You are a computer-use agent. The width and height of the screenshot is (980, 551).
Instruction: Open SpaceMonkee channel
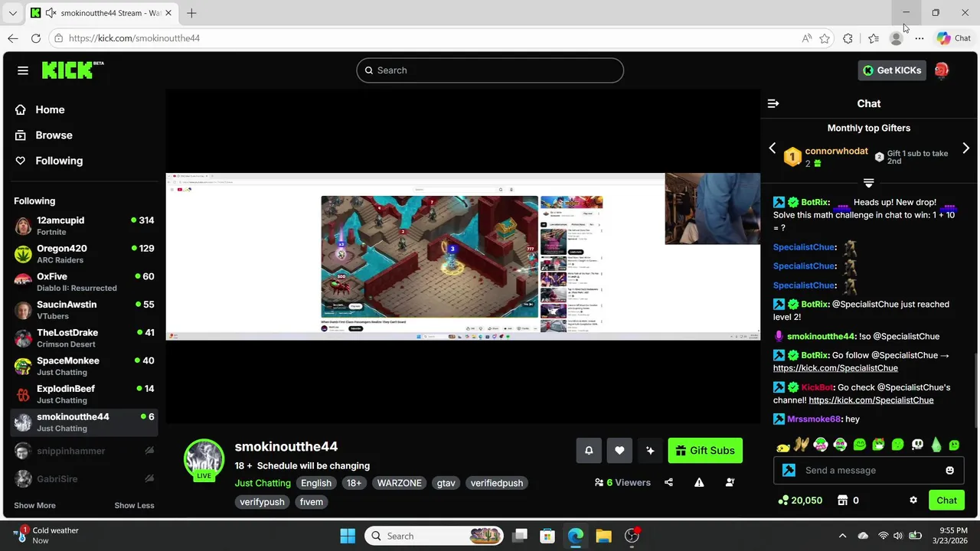pos(84,366)
